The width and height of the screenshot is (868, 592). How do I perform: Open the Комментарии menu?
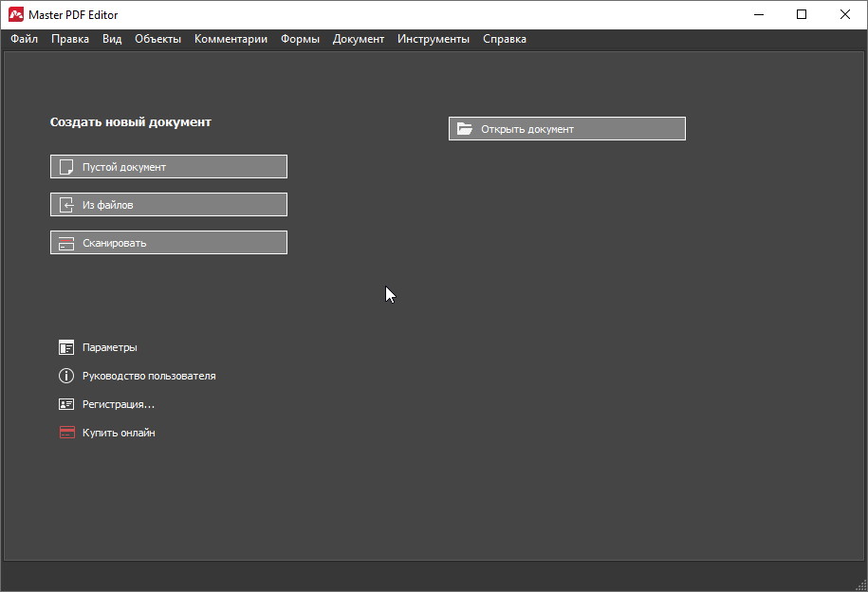231,39
